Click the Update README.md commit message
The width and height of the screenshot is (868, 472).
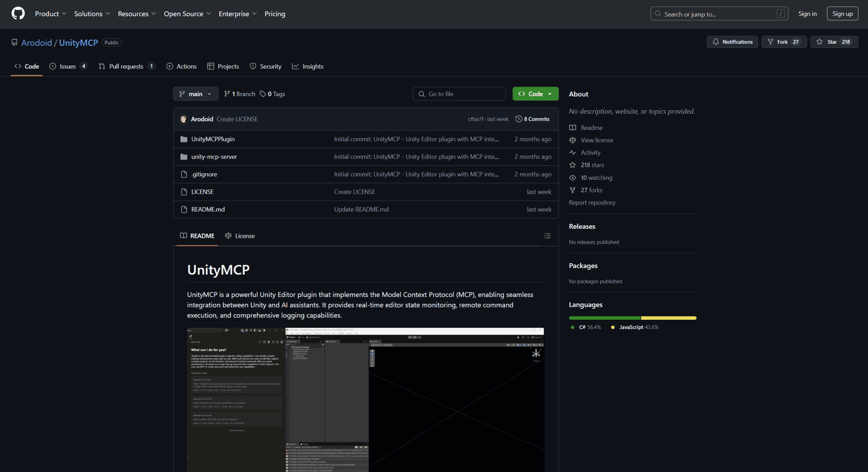click(361, 209)
